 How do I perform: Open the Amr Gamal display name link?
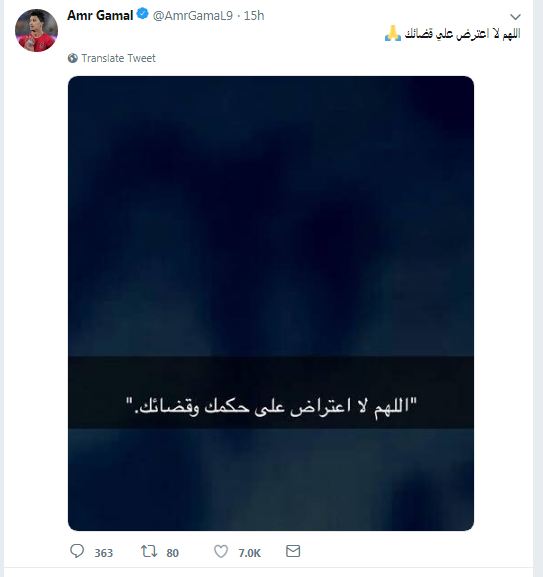click(x=100, y=15)
